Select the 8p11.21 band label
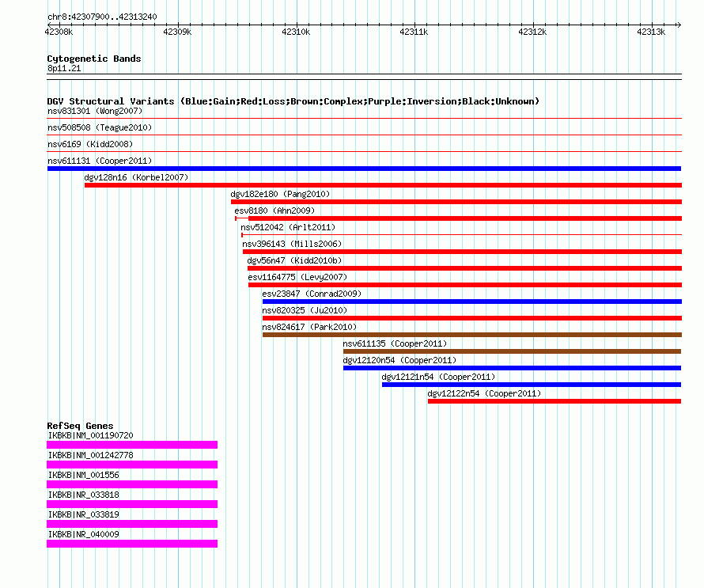 coord(64,68)
